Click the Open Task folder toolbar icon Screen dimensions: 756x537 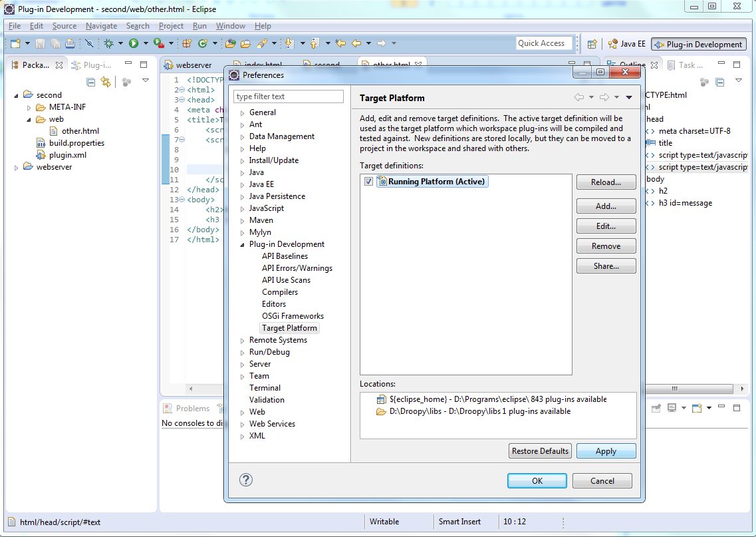[246, 43]
